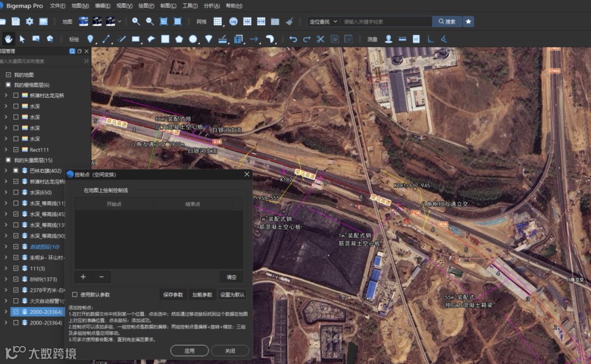The height and width of the screenshot is (364, 591).
Task: Expand the 巴林右旗(402) layer node
Action: point(6,171)
